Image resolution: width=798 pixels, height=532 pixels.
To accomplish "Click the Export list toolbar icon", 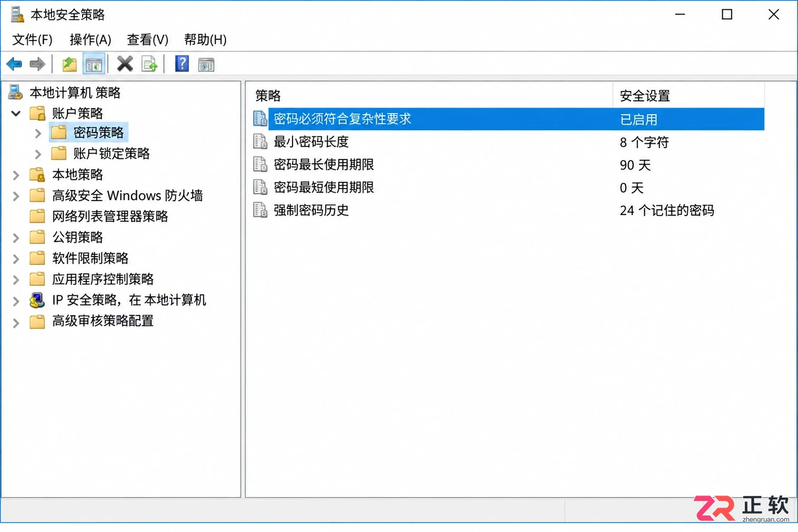I will point(149,64).
